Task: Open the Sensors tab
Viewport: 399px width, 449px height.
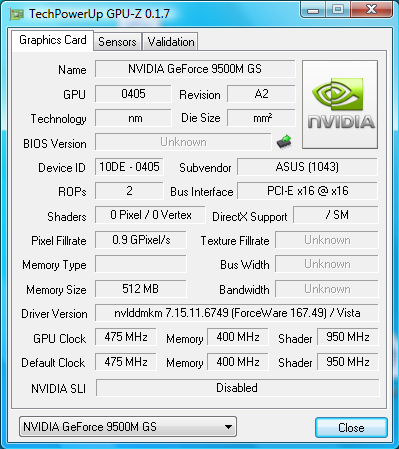Action: point(117,42)
